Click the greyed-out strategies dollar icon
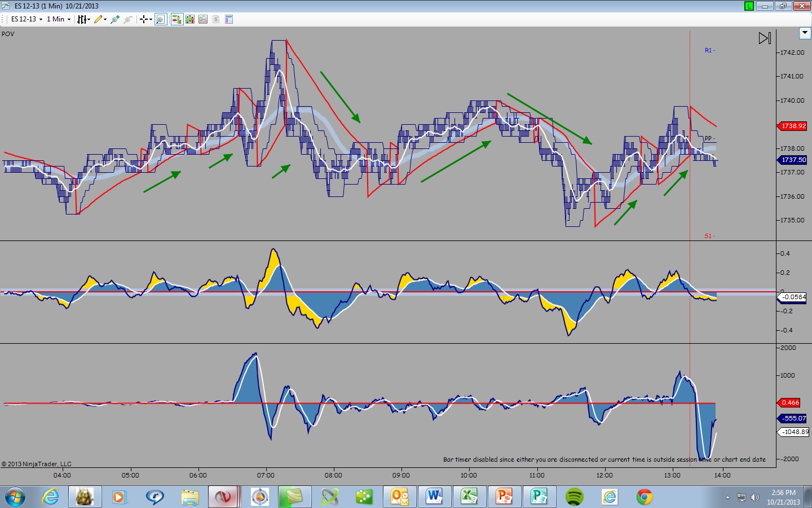 [x=216, y=19]
